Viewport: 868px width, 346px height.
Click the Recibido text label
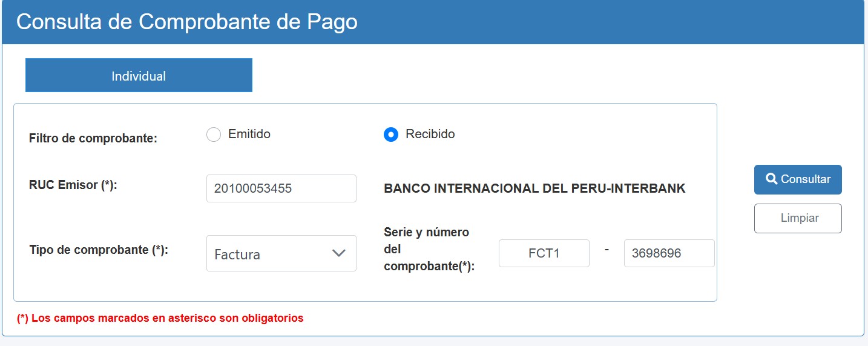[430, 135]
